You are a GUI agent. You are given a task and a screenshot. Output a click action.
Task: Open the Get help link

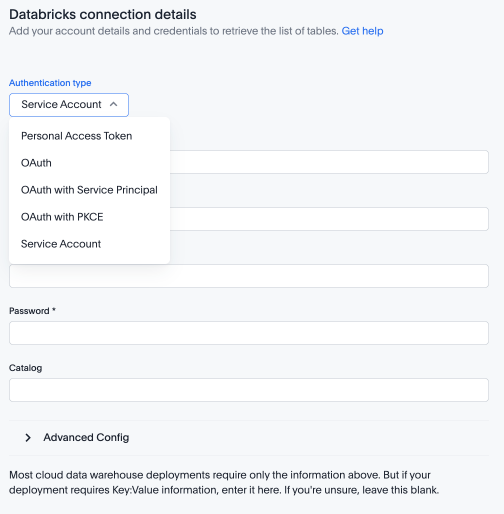point(362,31)
